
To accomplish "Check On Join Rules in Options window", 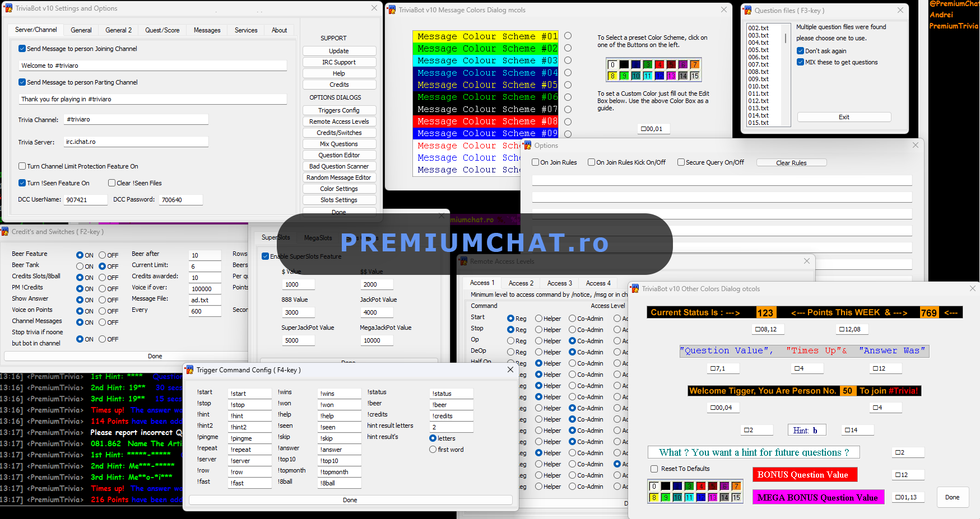I will [535, 162].
